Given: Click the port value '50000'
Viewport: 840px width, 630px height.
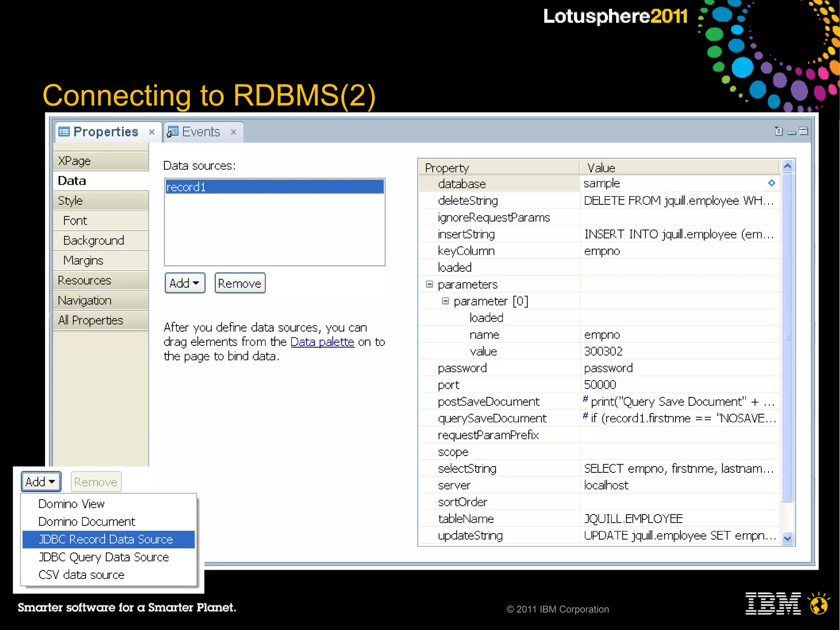Looking at the screenshot, I should coord(600,385).
